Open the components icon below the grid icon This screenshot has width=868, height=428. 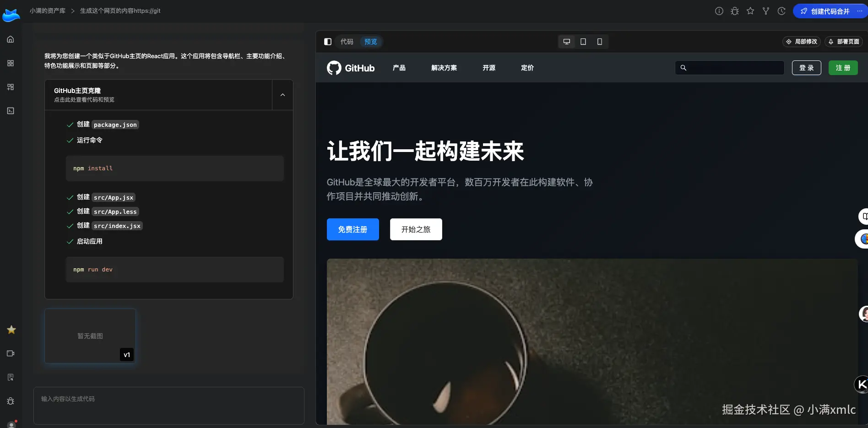click(x=11, y=87)
